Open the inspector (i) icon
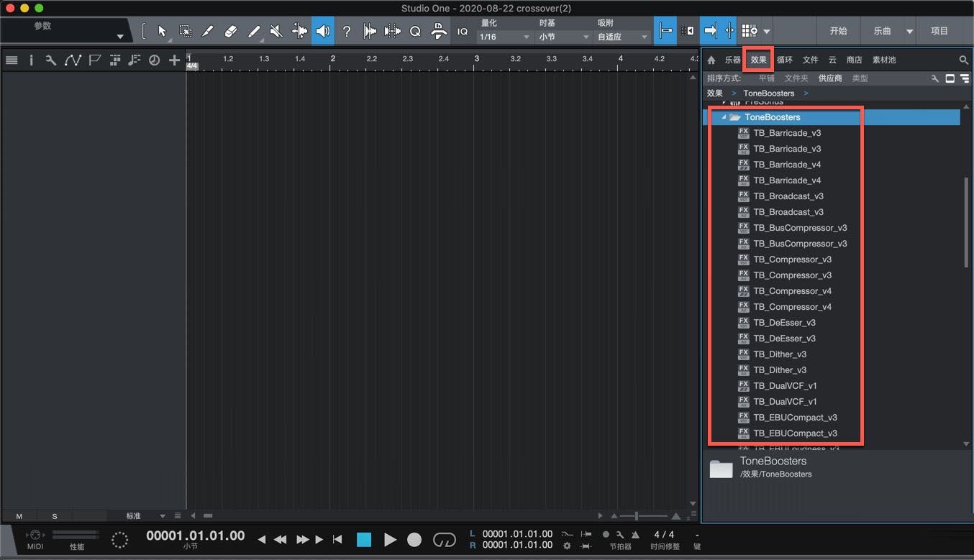Viewport: 974px width, 560px height. point(31,60)
